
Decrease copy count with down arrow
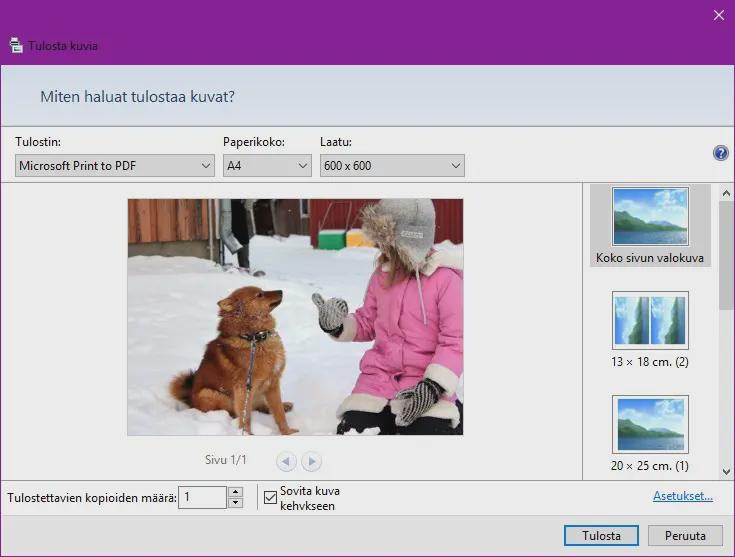pyautogui.click(x=236, y=503)
